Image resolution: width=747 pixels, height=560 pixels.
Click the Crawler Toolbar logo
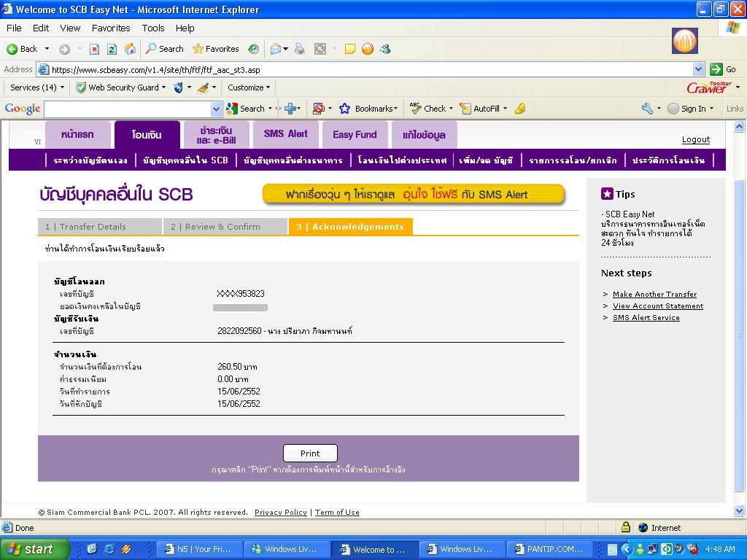709,87
